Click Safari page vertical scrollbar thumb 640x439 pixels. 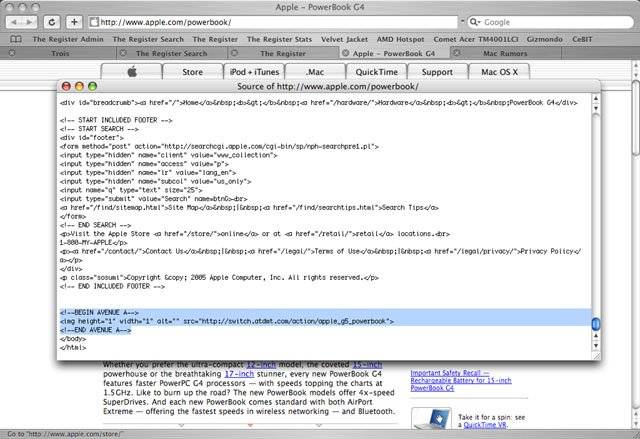(x=636, y=118)
